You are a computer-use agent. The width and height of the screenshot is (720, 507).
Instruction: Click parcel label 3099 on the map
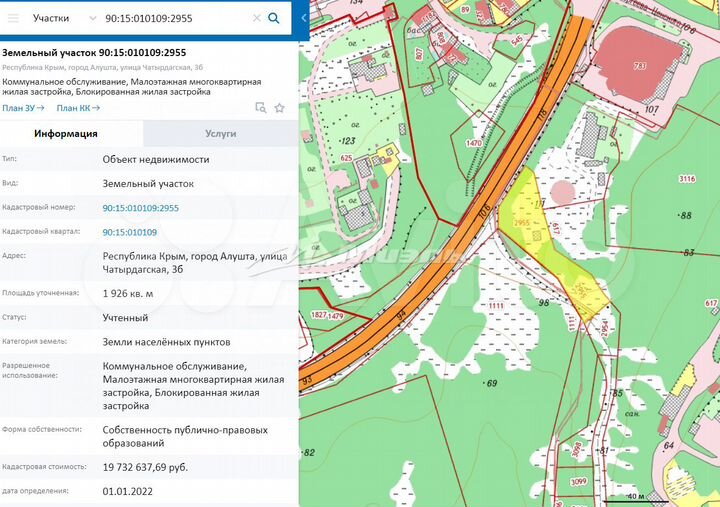(578, 482)
